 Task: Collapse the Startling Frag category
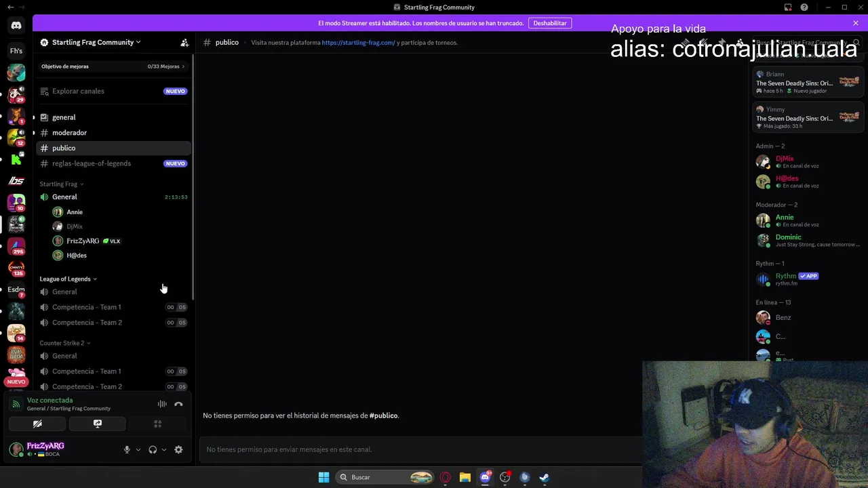click(62, 184)
